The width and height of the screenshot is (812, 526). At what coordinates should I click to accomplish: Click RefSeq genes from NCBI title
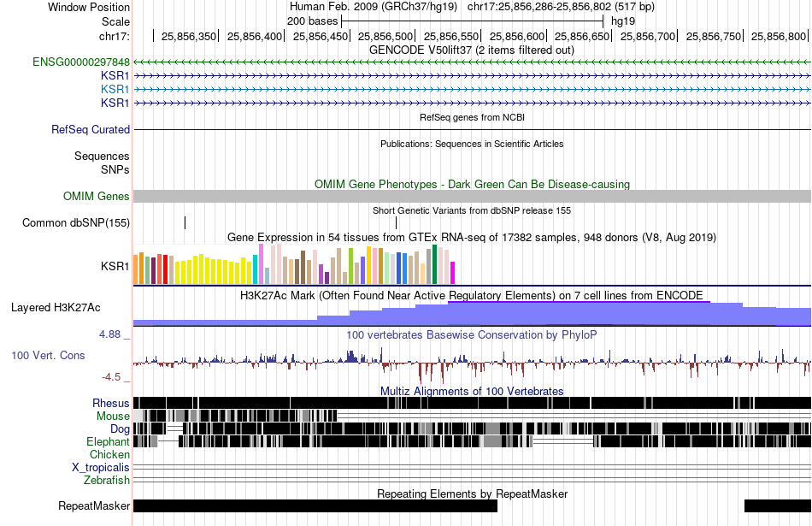pos(473,118)
